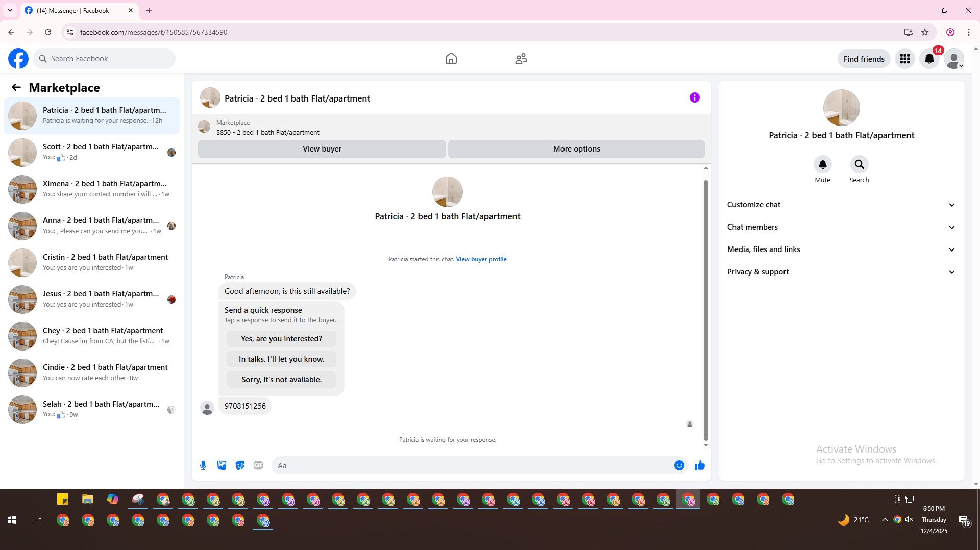This screenshot has width=980, height=550.
Task: Go to the Home feed icon
Action: [x=451, y=59]
